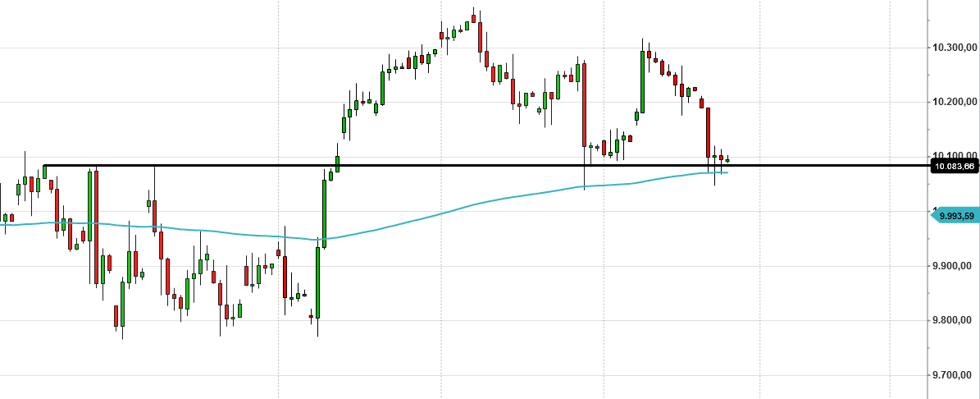
Task: Click the 9.700,00 price axis label
Action: click(x=955, y=375)
